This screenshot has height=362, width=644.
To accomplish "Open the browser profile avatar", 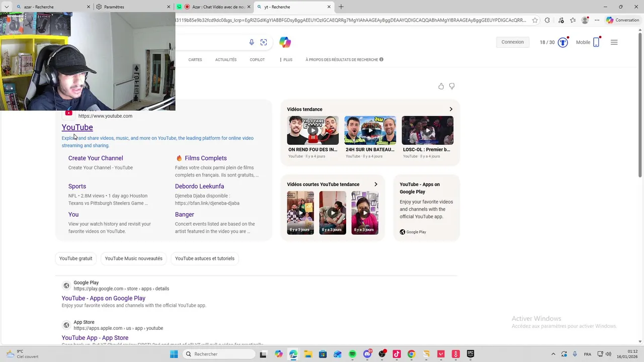I will pyautogui.click(x=585, y=20).
